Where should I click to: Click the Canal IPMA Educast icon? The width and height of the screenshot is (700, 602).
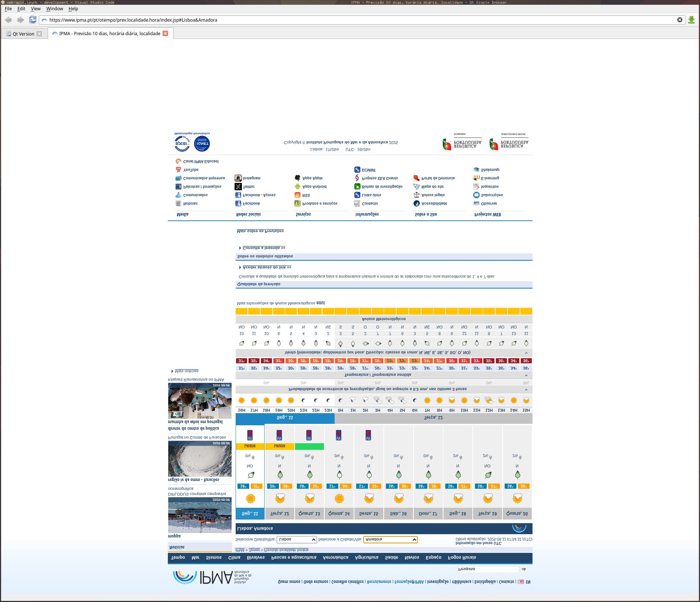point(178,161)
